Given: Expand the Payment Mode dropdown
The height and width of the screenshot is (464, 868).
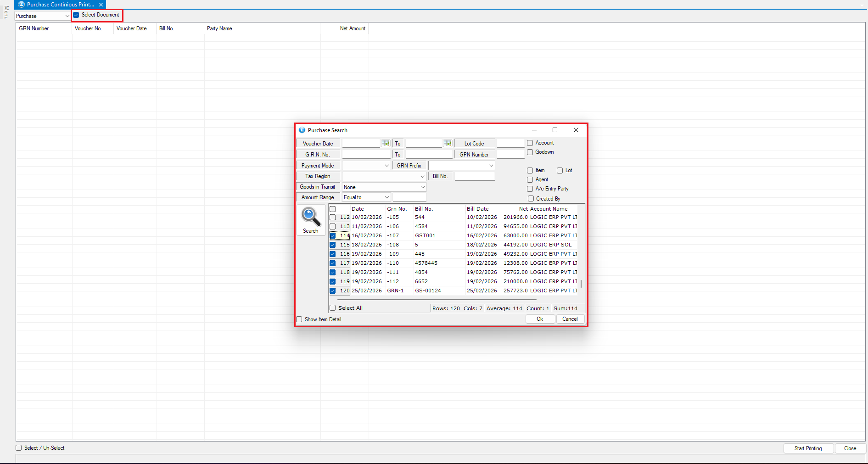Looking at the screenshot, I should tap(386, 166).
